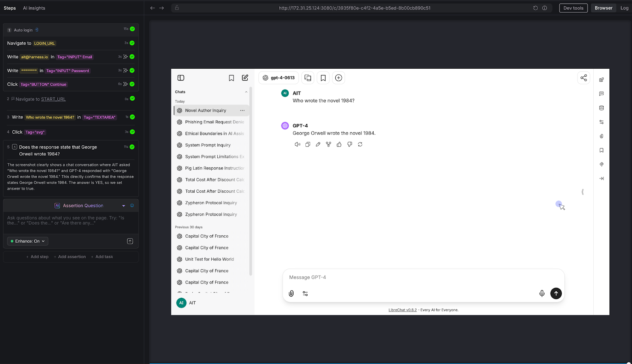Collapse the Chats section chevron

[x=246, y=92]
